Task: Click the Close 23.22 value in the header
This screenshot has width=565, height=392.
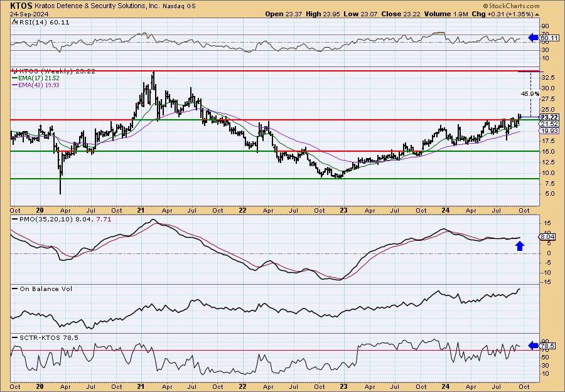Action: click(x=401, y=14)
